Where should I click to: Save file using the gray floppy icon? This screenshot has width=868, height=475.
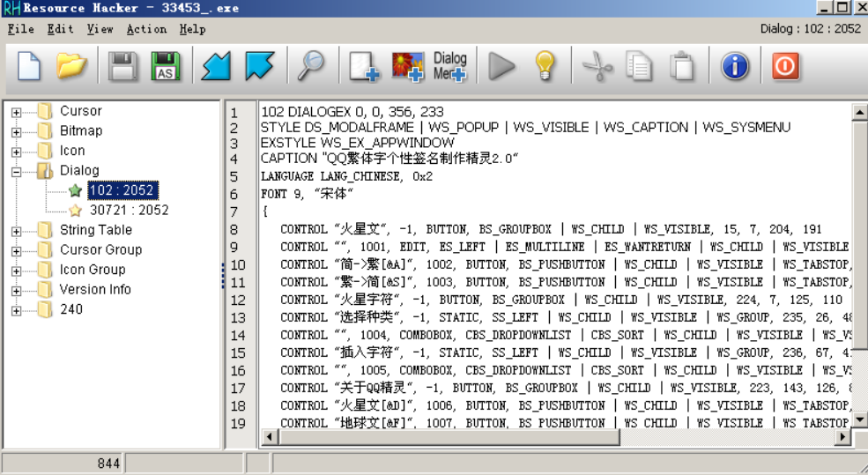[x=122, y=66]
